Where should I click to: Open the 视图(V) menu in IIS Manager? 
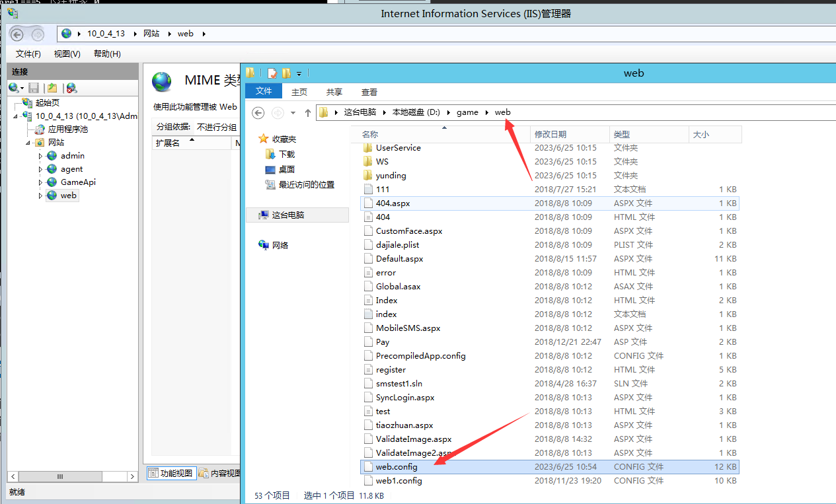click(x=67, y=54)
